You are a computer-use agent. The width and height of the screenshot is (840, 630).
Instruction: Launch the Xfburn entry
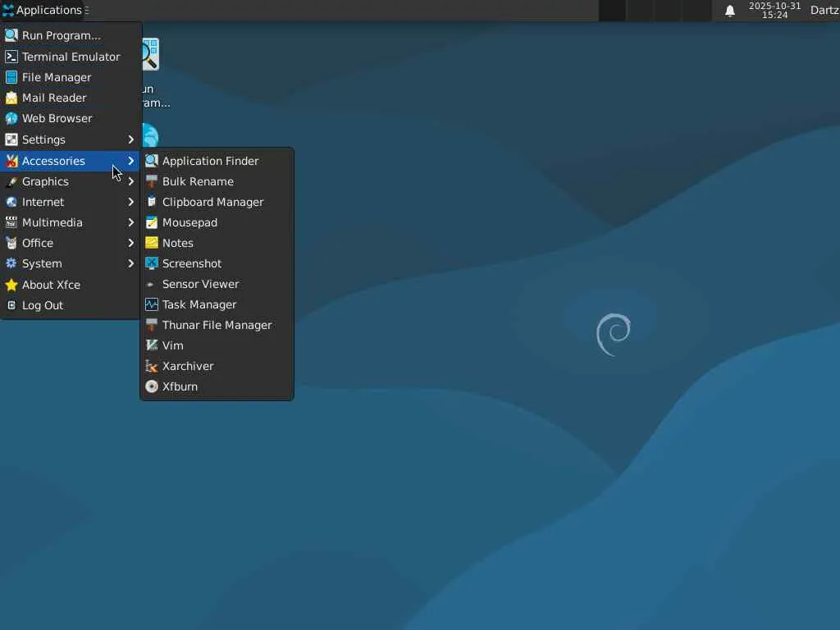(x=217, y=387)
